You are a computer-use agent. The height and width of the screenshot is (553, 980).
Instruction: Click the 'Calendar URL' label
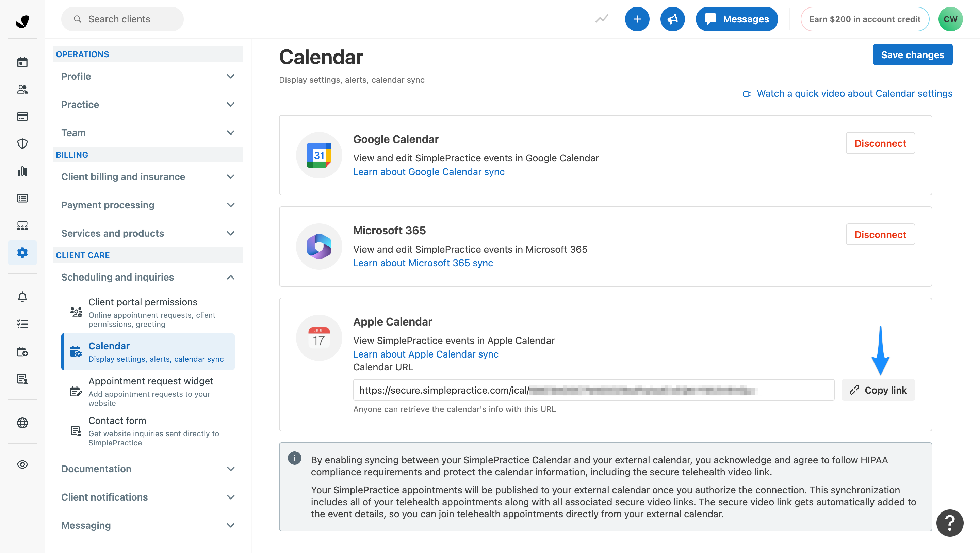tap(383, 367)
